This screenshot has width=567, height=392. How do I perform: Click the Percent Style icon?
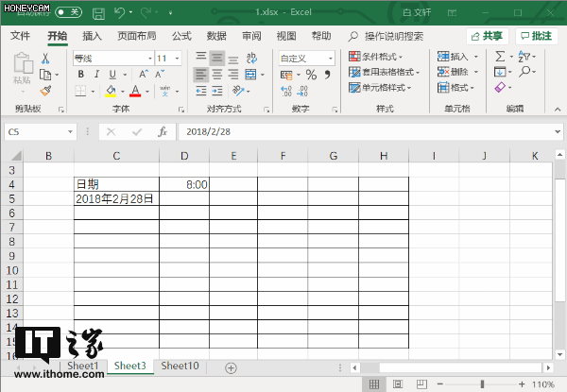coord(311,75)
